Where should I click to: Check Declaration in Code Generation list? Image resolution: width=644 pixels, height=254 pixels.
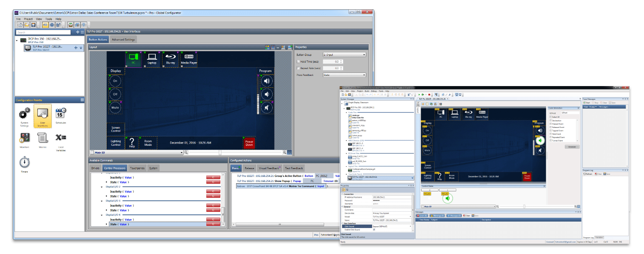pyautogui.click(x=551, y=121)
